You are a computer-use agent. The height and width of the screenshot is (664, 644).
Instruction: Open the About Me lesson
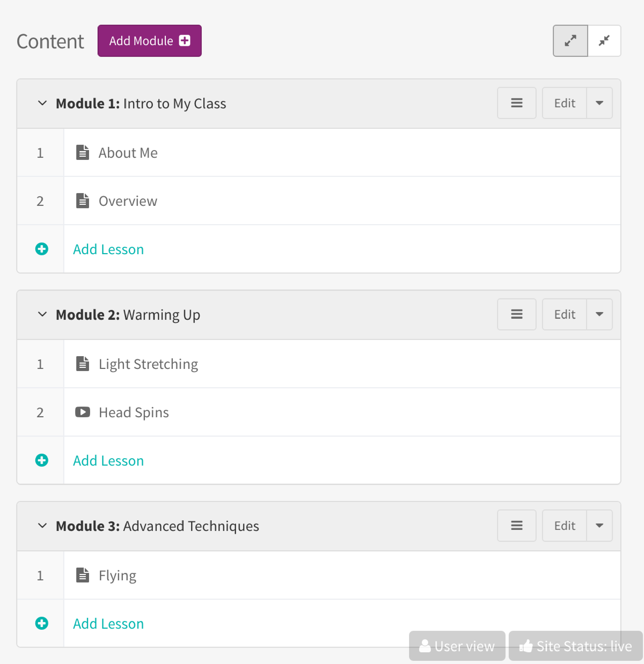[128, 153]
